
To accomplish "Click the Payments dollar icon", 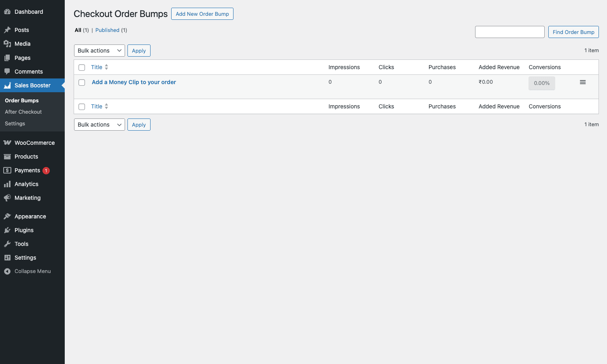I will pos(7,170).
